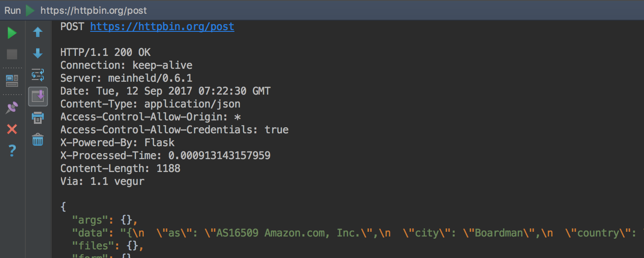This screenshot has width=644, height=258.
Task: Jump down with the blue down arrow
Action: click(38, 53)
